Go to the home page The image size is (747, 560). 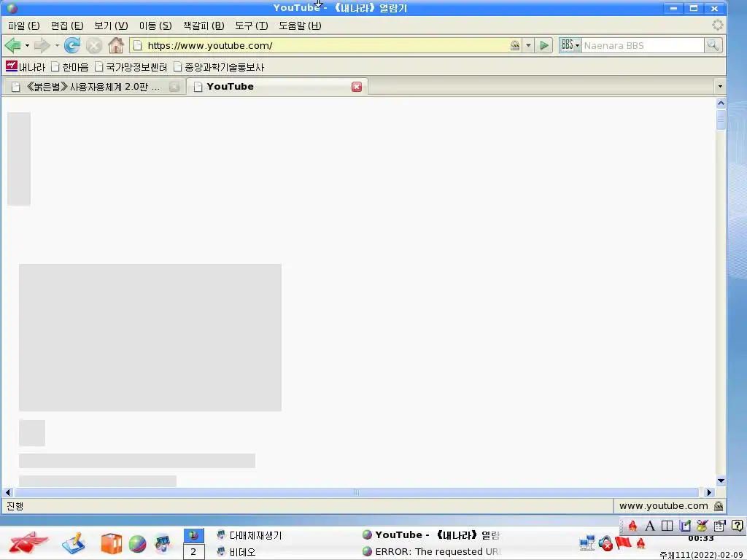[x=116, y=45]
